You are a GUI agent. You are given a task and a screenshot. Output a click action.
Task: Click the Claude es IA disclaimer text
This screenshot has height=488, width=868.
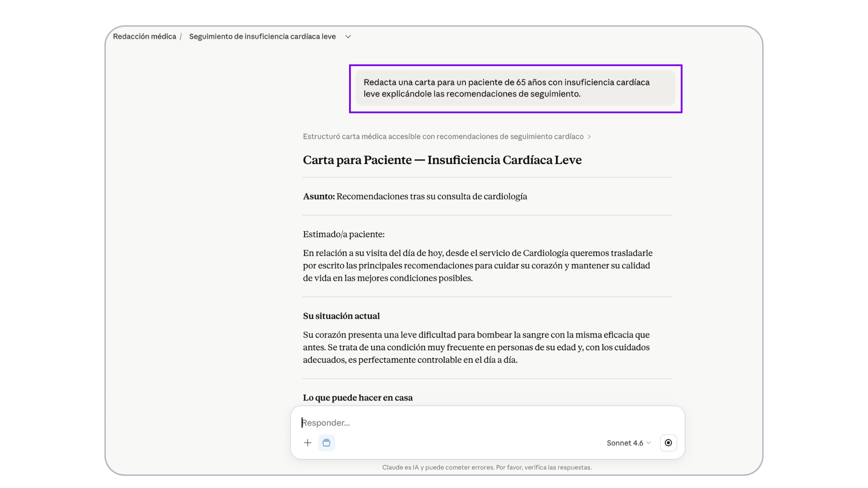coord(486,467)
